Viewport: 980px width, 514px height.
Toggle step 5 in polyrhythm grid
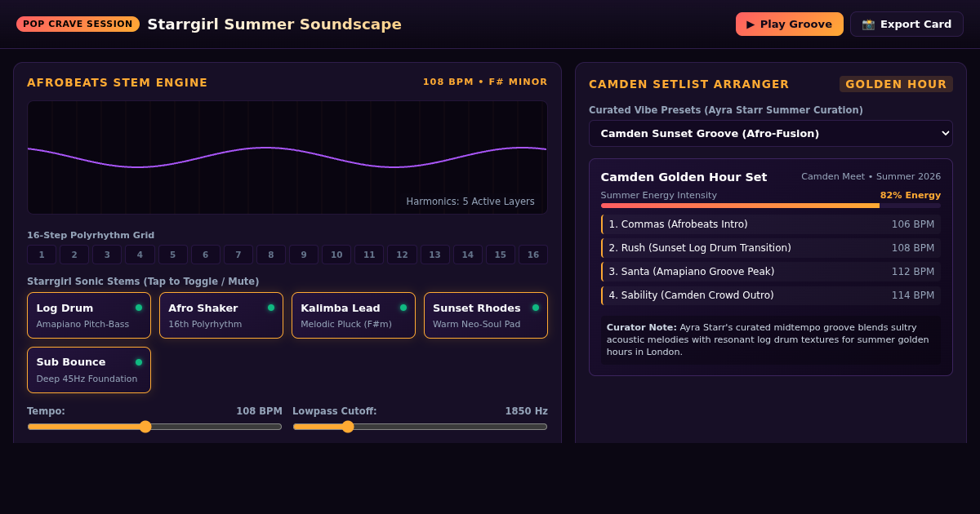[172, 255]
